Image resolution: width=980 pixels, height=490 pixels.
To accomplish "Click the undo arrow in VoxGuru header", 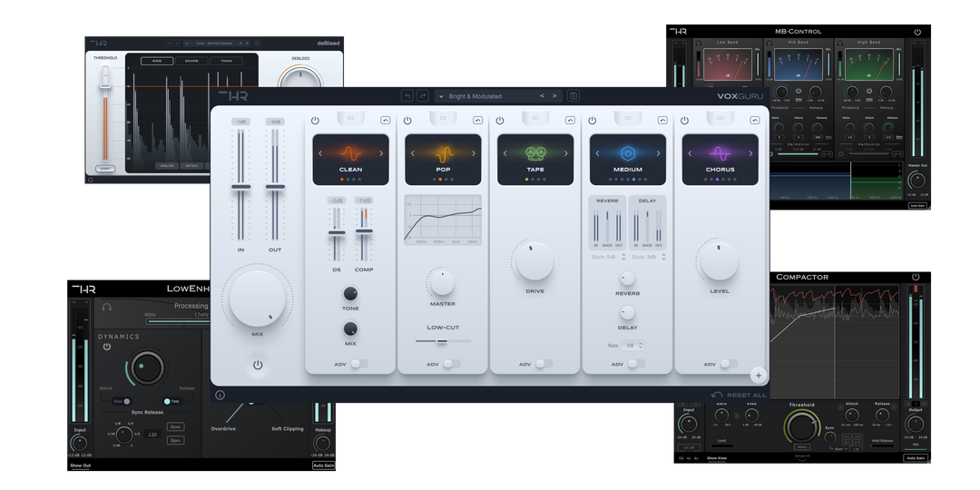I will (x=407, y=95).
